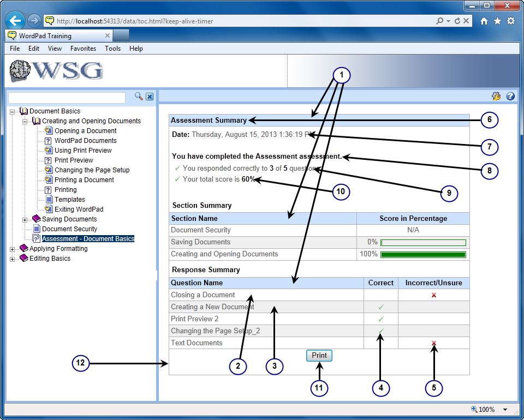Open help with the blue question mark icon
The height and width of the screenshot is (420, 524).
tap(510, 96)
